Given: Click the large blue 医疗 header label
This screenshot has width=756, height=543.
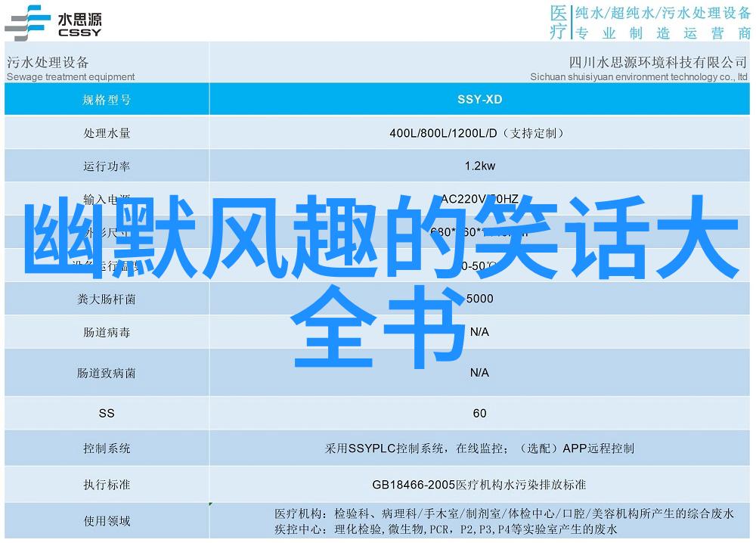Looking at the screenshot, I should (558, 22).
